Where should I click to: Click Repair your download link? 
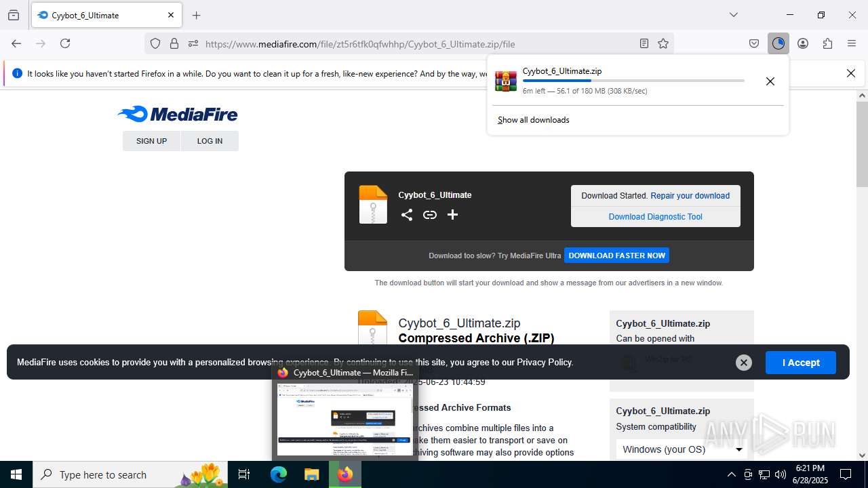(690, 196)
